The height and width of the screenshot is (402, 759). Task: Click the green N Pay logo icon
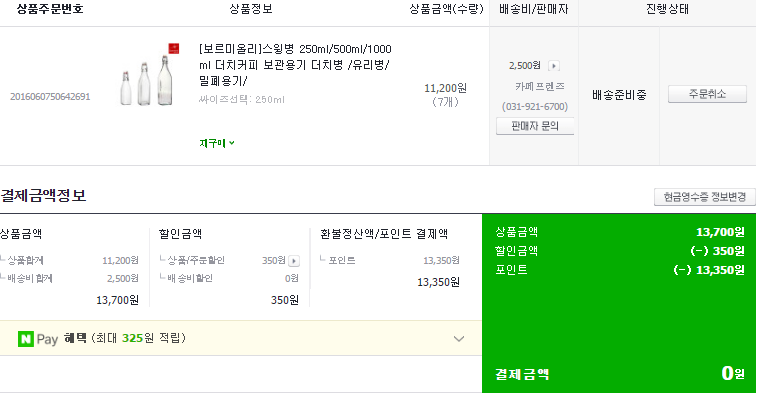click(x=25, y=338)
